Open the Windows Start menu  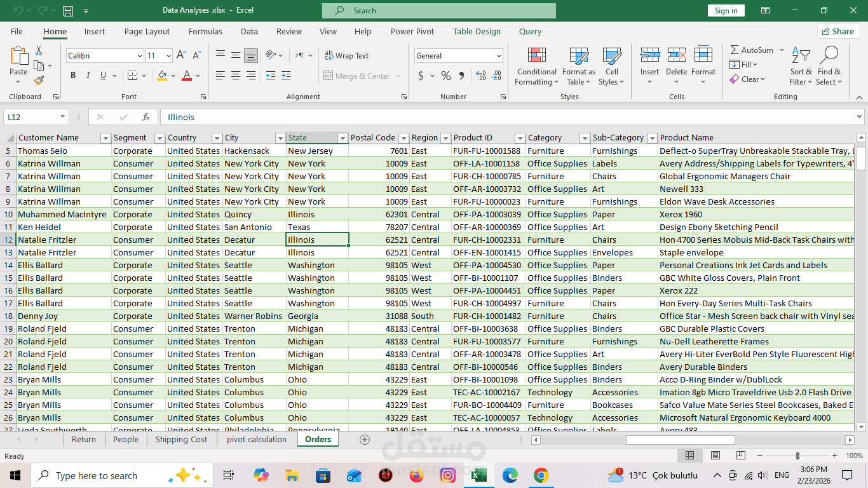[x=15, y=475]
